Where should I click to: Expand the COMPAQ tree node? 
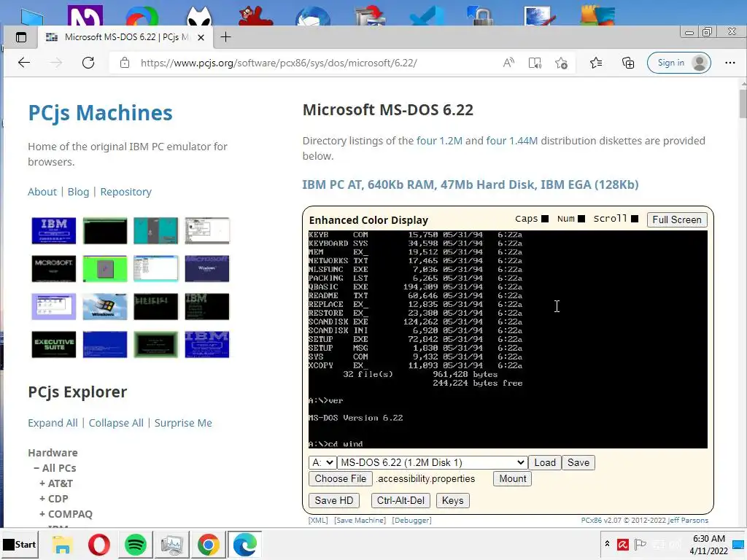(66, 514)
